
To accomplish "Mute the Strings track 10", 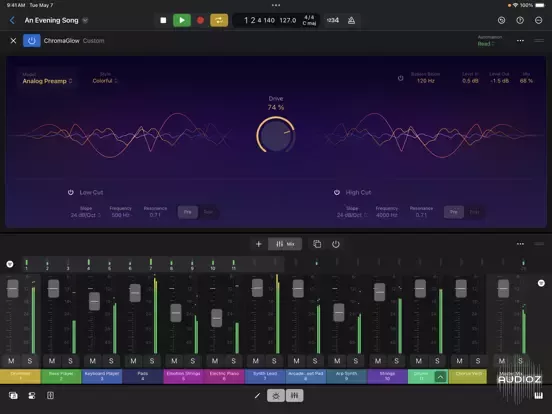I will (x=378, y=361).
